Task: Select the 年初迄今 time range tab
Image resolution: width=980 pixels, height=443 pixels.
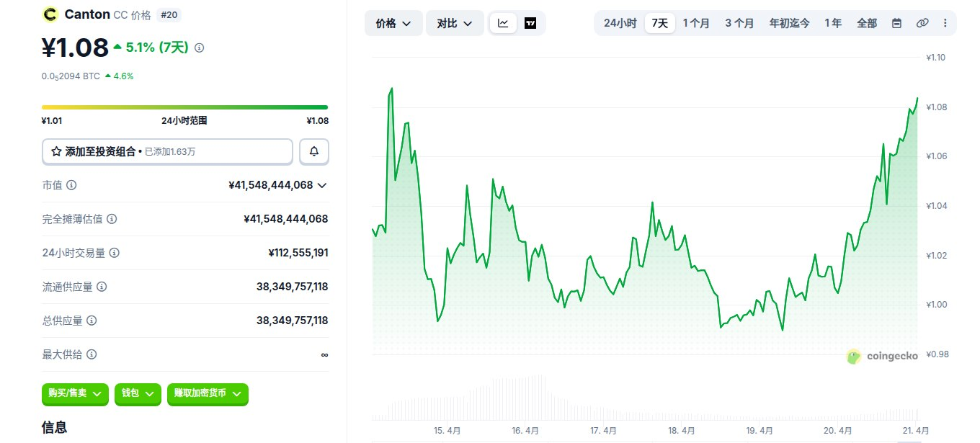Action: [x=789, y=23]
